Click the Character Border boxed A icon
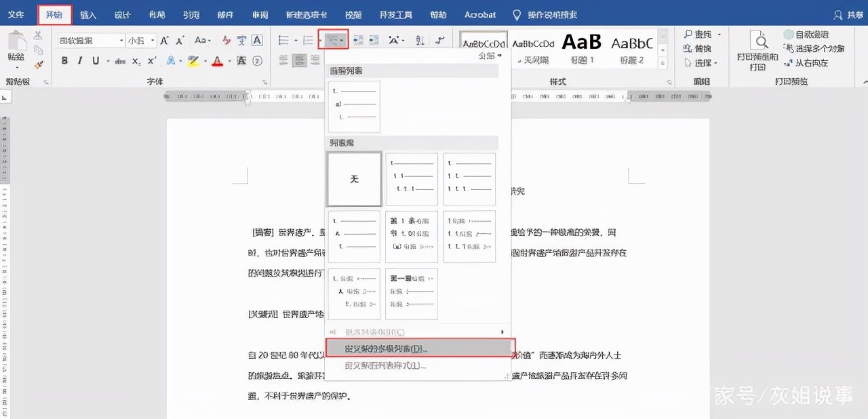Screen dimensions: 868x419 coord(257,41)
